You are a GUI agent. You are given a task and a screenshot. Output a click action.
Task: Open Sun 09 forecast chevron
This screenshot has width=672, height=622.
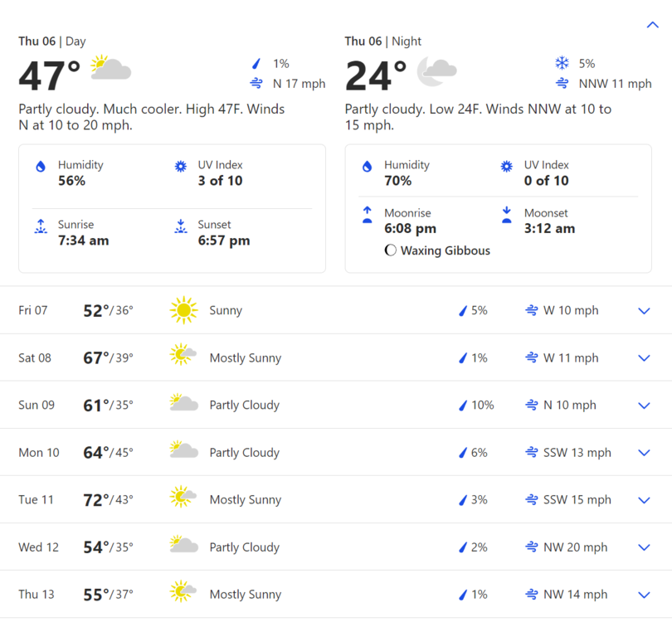coord(644,406)
